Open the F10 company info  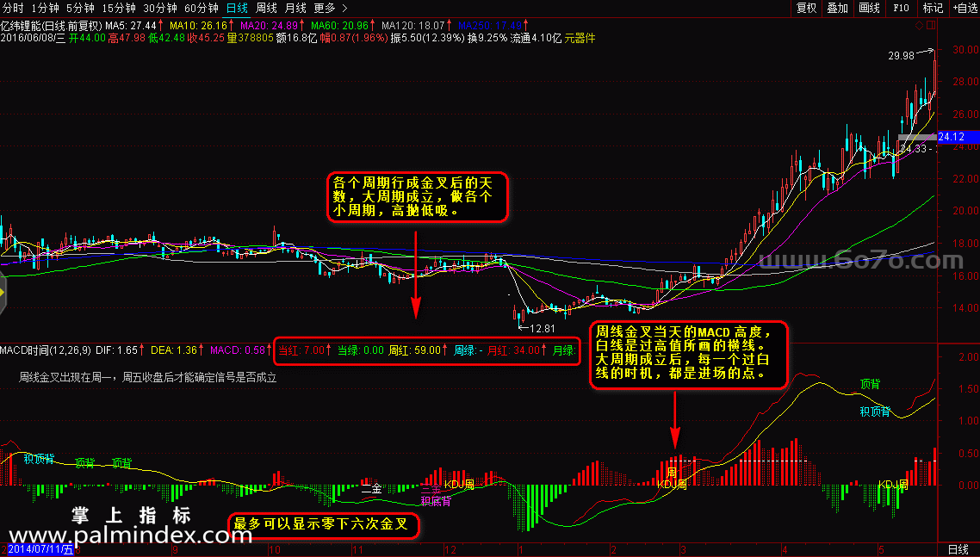click(902, 8)
